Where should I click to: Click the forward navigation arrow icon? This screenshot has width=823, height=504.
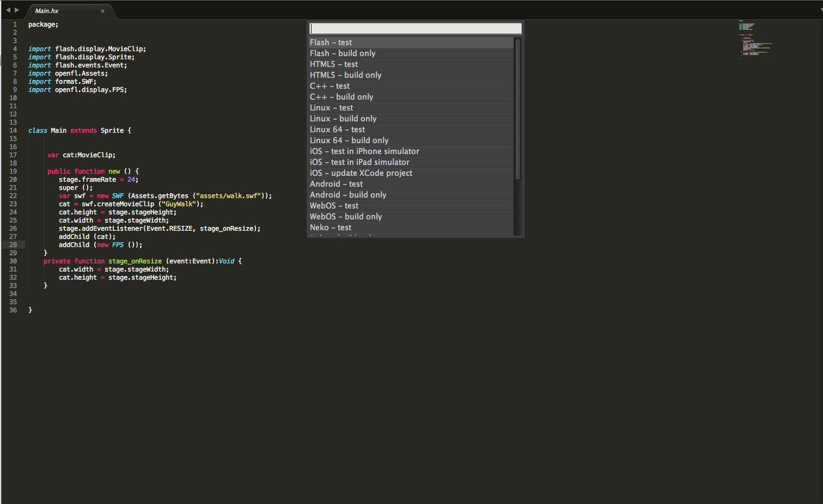coord(17,9)
